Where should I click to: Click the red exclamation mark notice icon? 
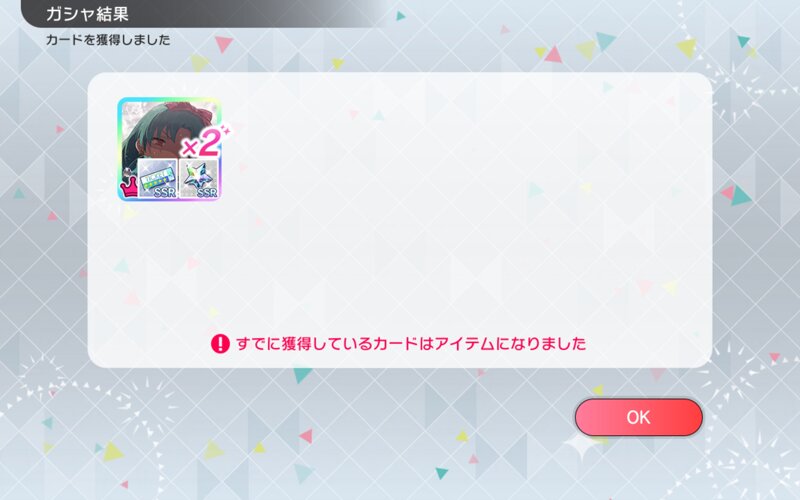click(220, 343)
